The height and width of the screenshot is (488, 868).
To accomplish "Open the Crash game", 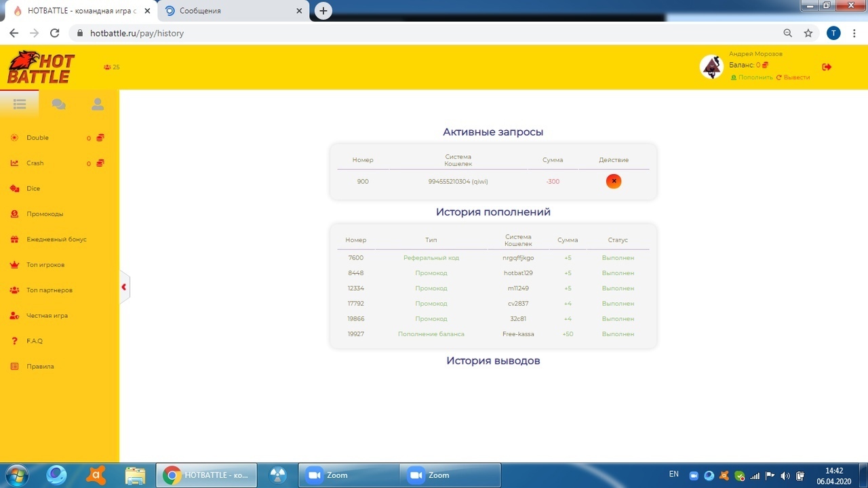I will [35, 163].
